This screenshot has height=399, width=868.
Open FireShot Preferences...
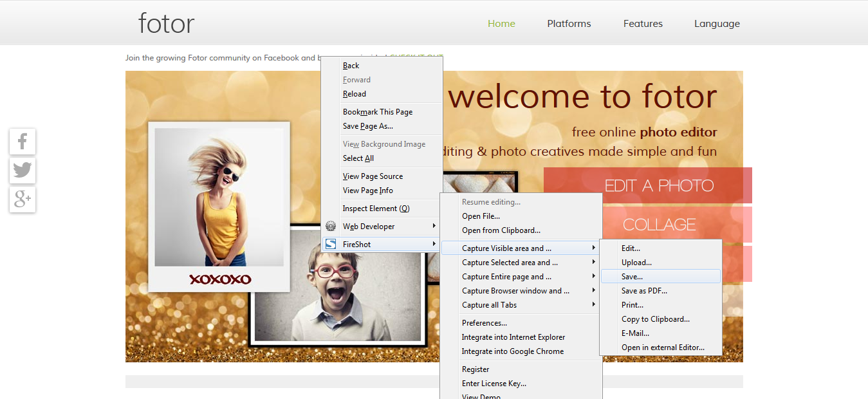[x=521, y=323]
